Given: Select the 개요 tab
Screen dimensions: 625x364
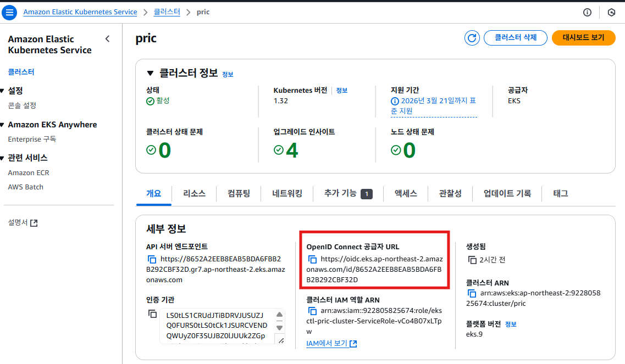Looking at the screenshot, I should [x=154, y=194].
